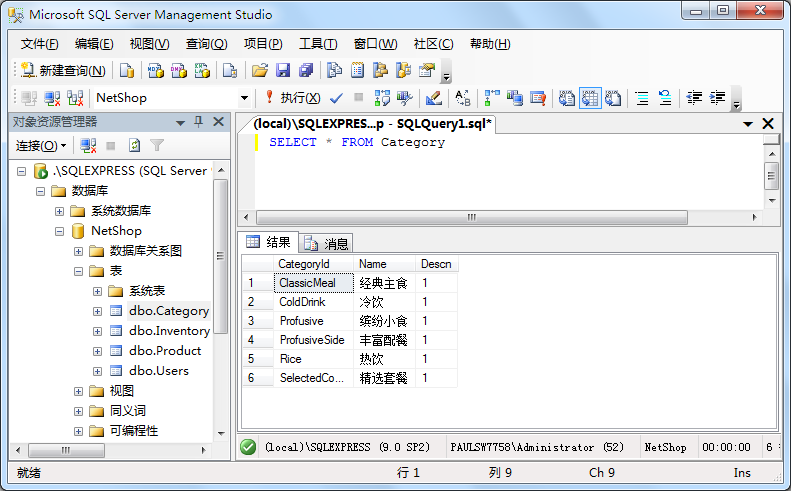The image size is (791, 491).
Task: Open a new Analysis Services XMLA query
Action: [x=202, y=70]
